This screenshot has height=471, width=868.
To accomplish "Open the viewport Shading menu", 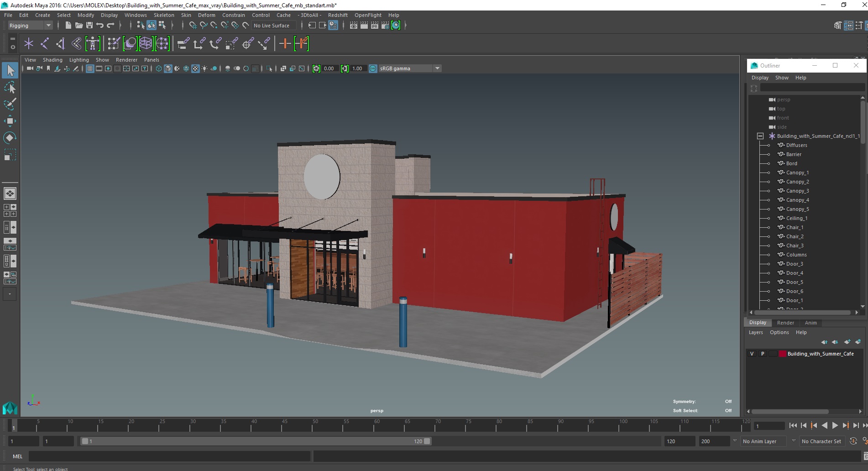I will point(52,60).
